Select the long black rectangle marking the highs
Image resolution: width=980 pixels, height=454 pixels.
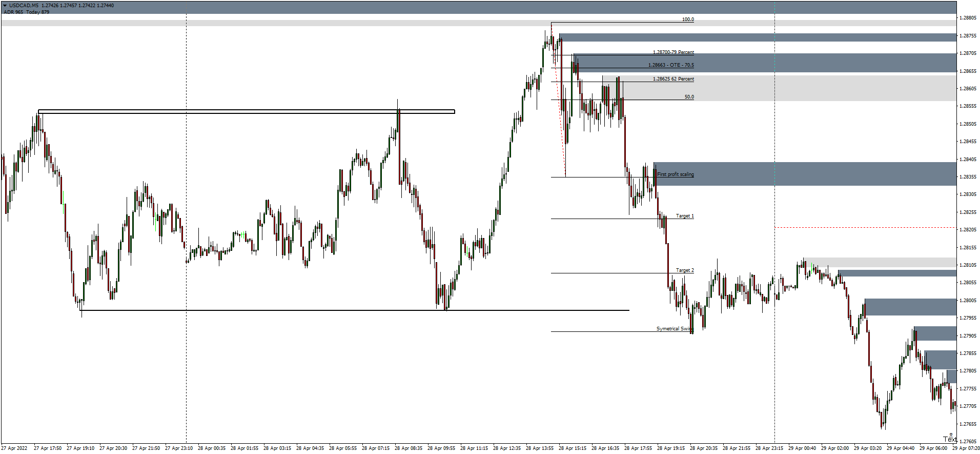[247, 111]
